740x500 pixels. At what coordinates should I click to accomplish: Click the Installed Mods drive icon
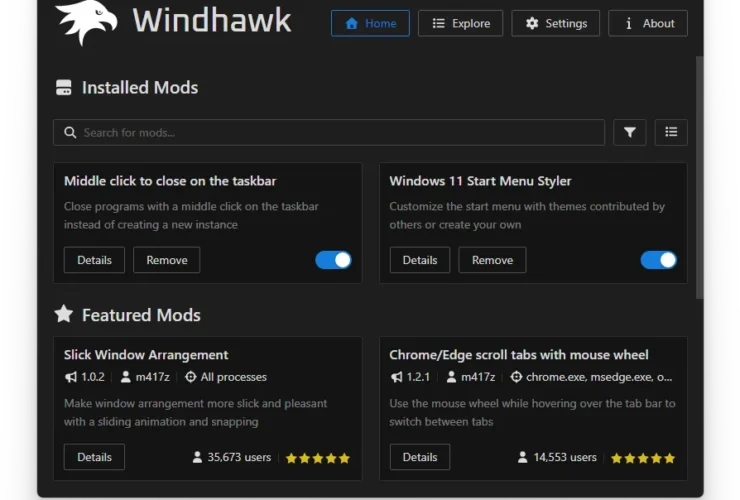pos(64,87)
